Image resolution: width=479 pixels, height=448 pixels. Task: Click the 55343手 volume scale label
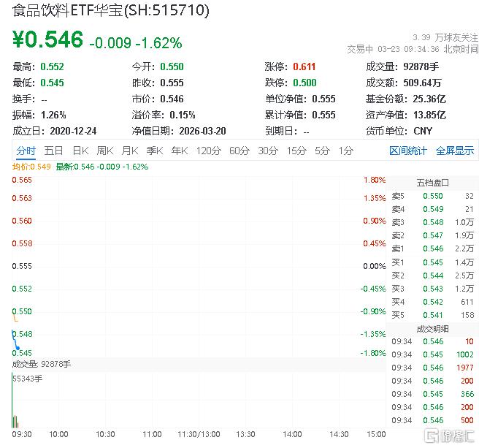tap(28, 379)
